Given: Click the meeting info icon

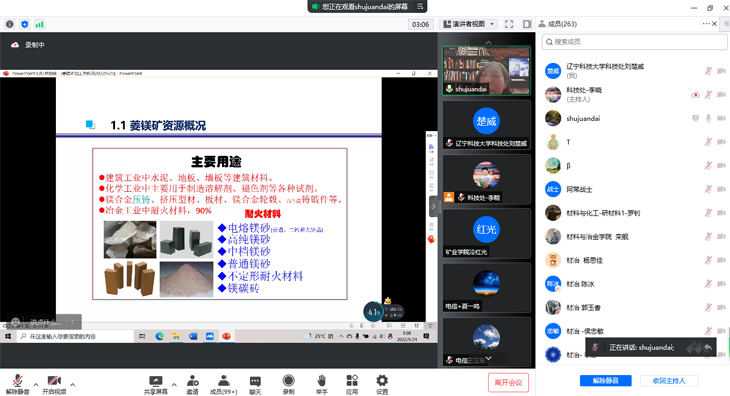Looking at the screenshot, I should [10, 24].
